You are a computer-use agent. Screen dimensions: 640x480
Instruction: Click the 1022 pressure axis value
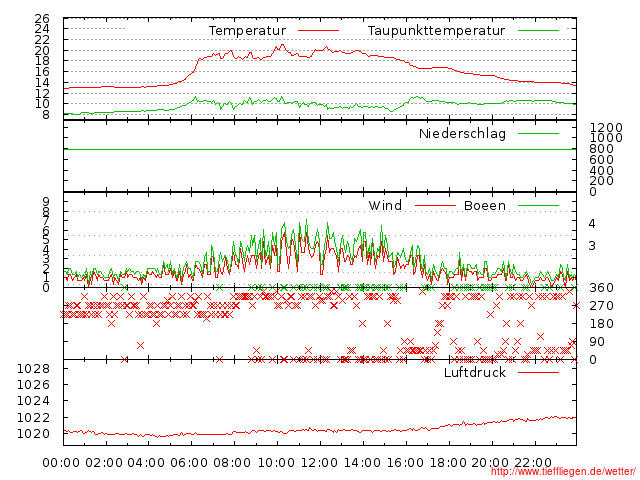pyautogui.click(x=33, y=418)
